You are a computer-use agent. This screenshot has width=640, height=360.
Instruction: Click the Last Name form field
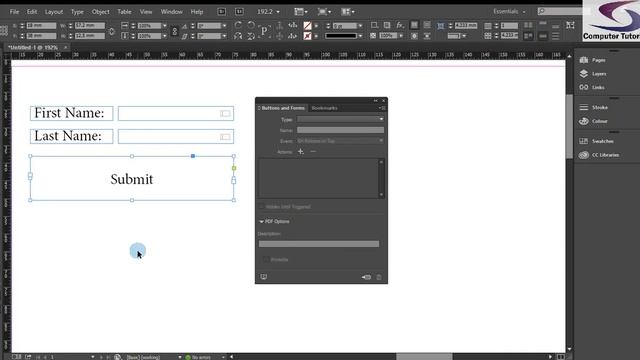tap(176, 136)
